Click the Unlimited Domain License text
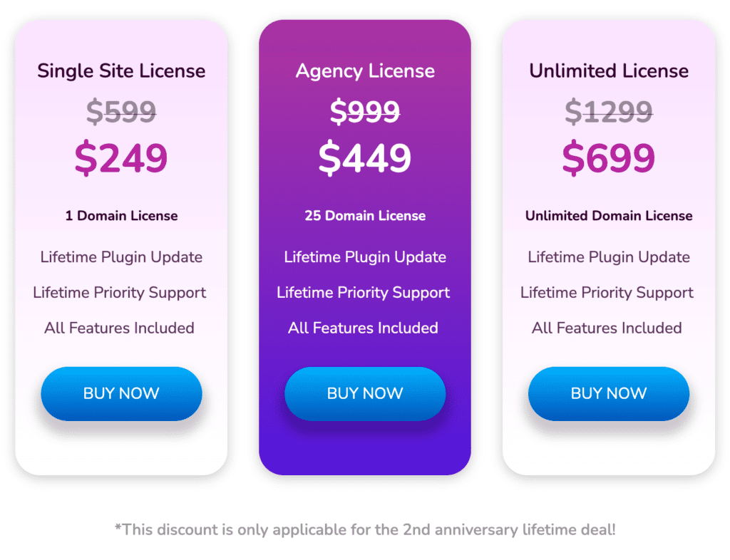This screenshot has width=730, height=560. pos(609,216)
